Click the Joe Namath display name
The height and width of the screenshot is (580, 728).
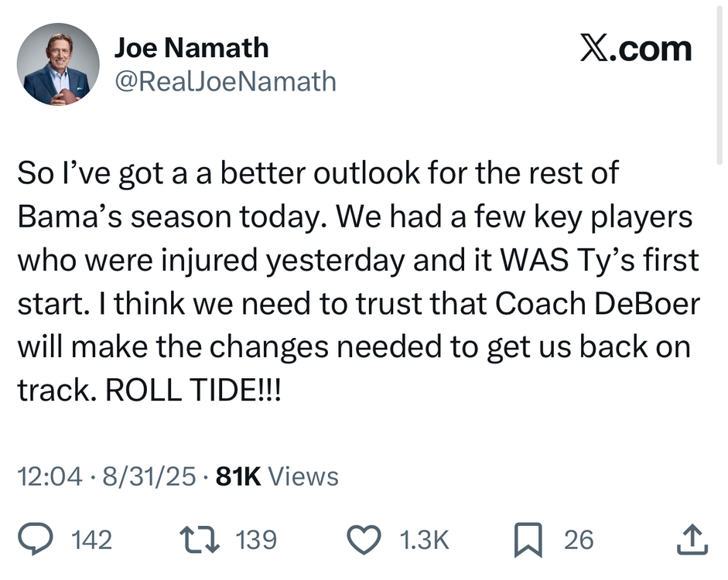point(191,48)
